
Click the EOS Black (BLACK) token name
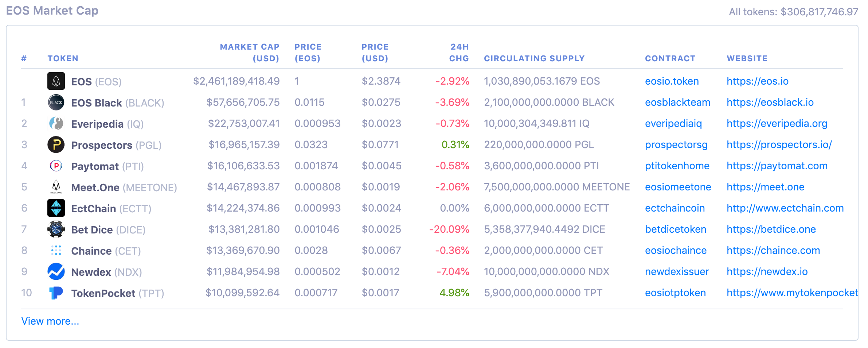point(118,103)
